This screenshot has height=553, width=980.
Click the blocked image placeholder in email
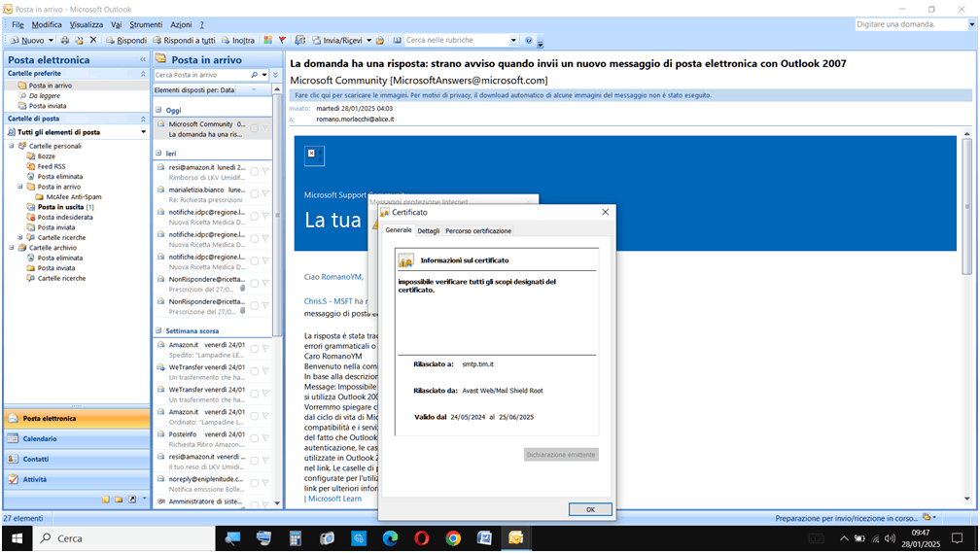click(x=314, y=156)
